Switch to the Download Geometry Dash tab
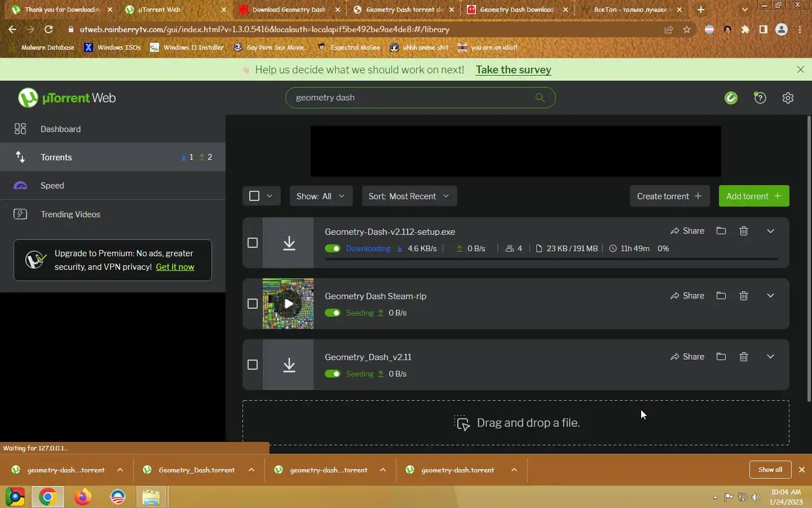 [289, 10]
